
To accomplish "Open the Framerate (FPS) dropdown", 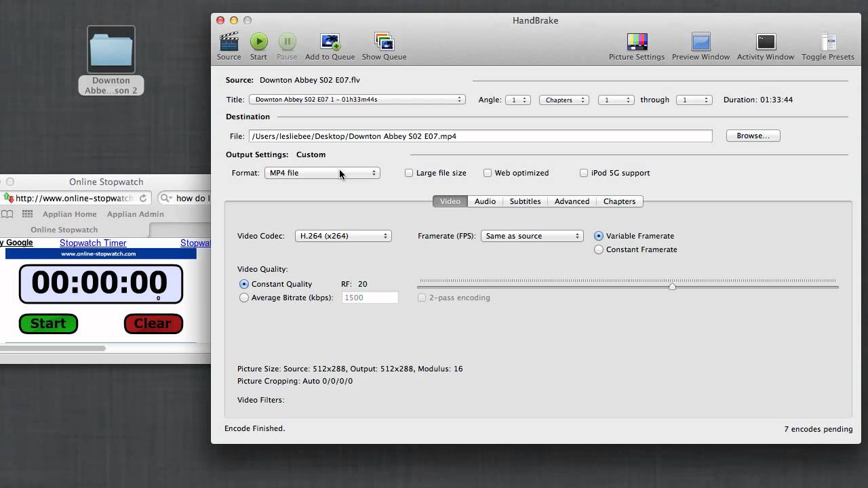I will 532,236.
